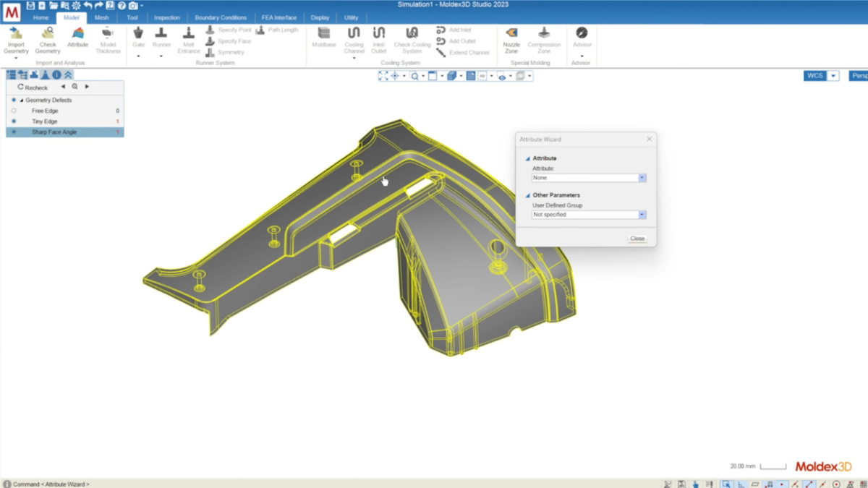
Task: Click the Moldbase icon
Action: (x=324, y=33)
